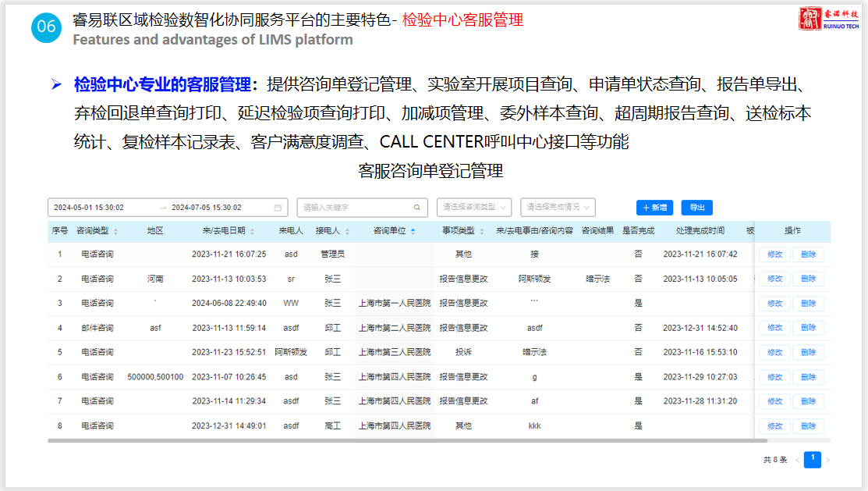This screenshot has width=868, height=491.
Task: Click 删除 for row 3
Action: (x=808, y=304)
